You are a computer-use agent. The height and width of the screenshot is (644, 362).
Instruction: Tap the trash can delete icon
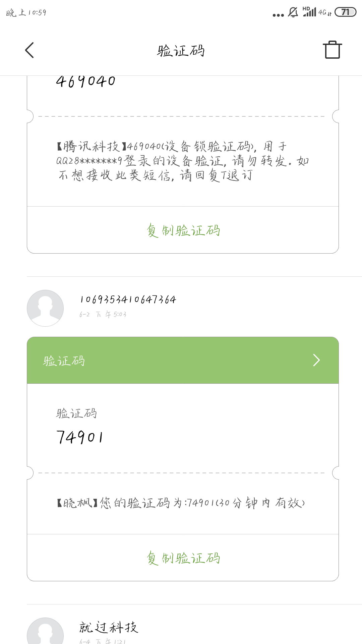[x=332, y=50]
